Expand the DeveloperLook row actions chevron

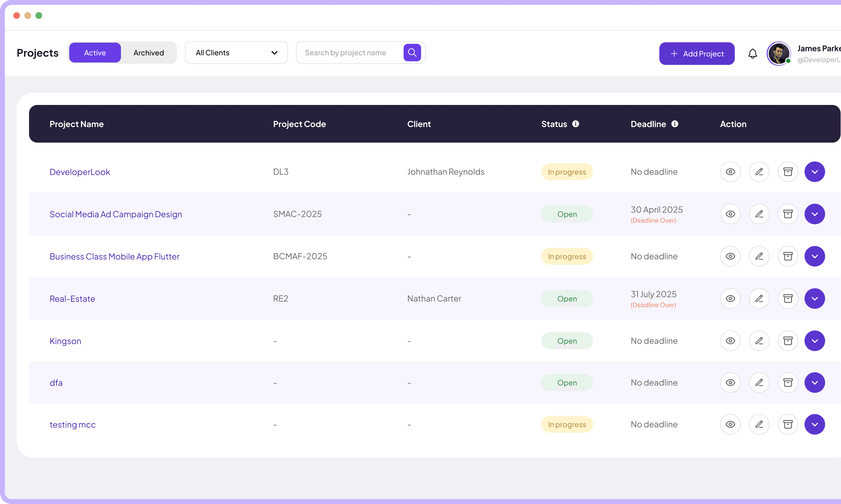815,171
